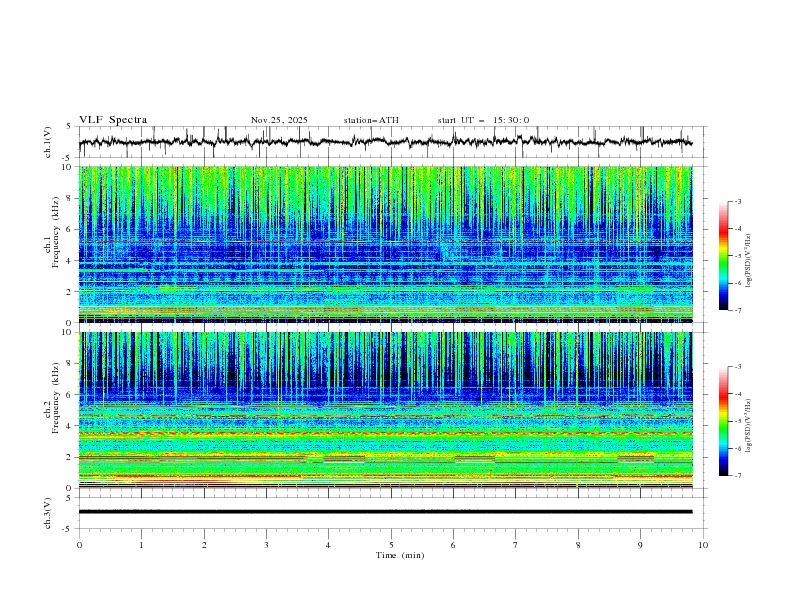Click the 'Time (min)' axis title

pos(400,555)
